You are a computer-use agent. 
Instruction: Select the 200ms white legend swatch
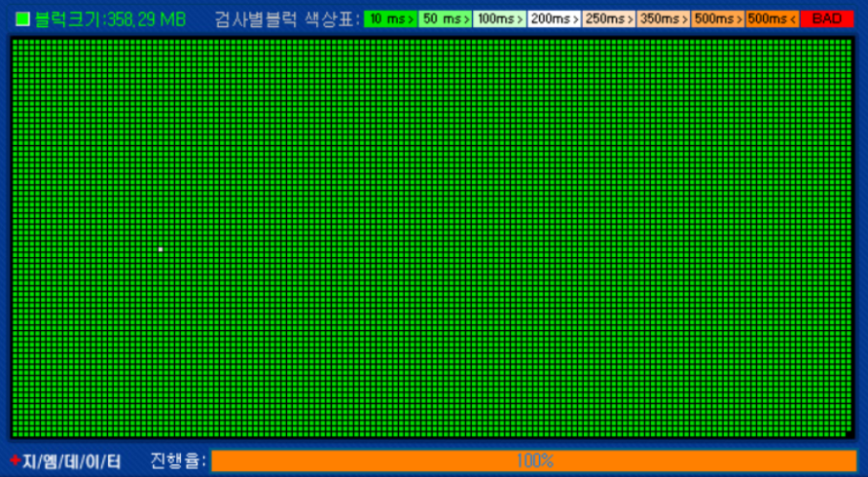coord(554,18)
